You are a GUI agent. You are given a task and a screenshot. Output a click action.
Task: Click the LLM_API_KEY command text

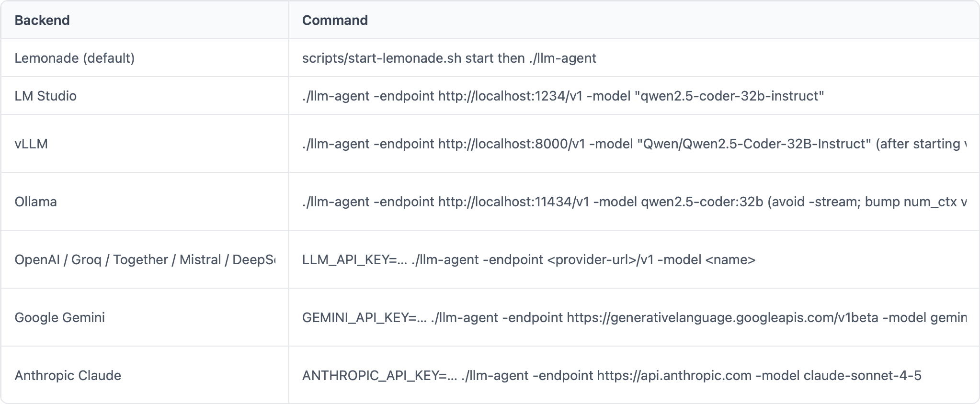pos(529,259)
